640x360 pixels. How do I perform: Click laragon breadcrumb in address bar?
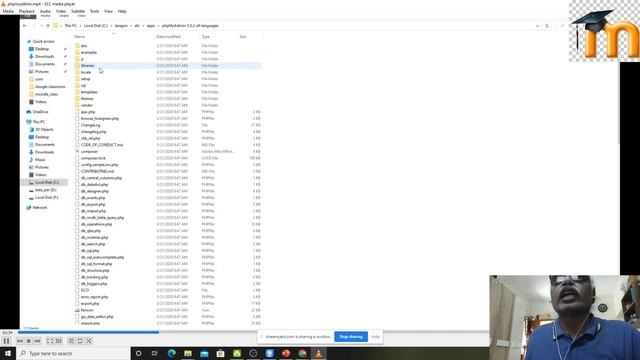121,26
